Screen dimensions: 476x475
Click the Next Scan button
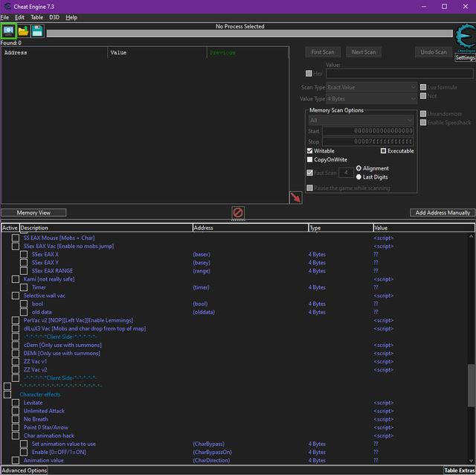pyautogui.click(x=364, y=52)
